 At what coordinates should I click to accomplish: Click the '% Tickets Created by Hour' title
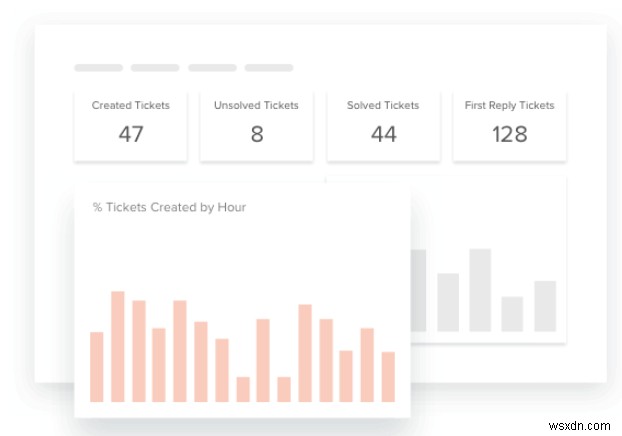(x=169, y=207)
